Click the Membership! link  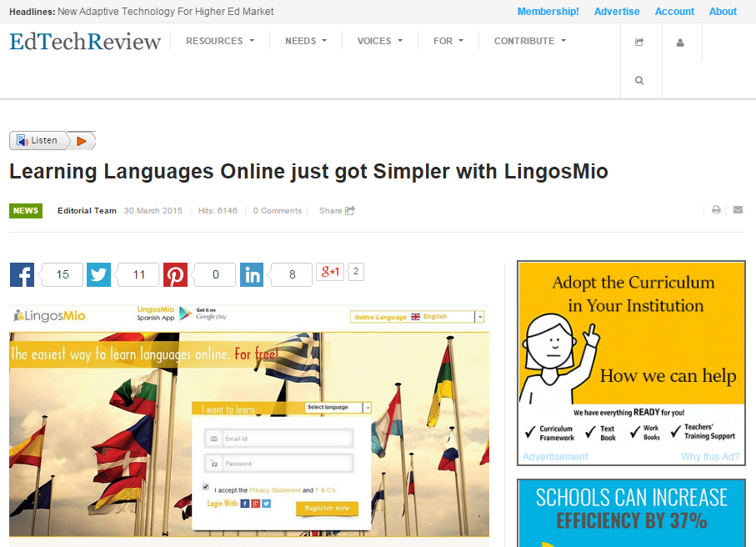(548, 12)
